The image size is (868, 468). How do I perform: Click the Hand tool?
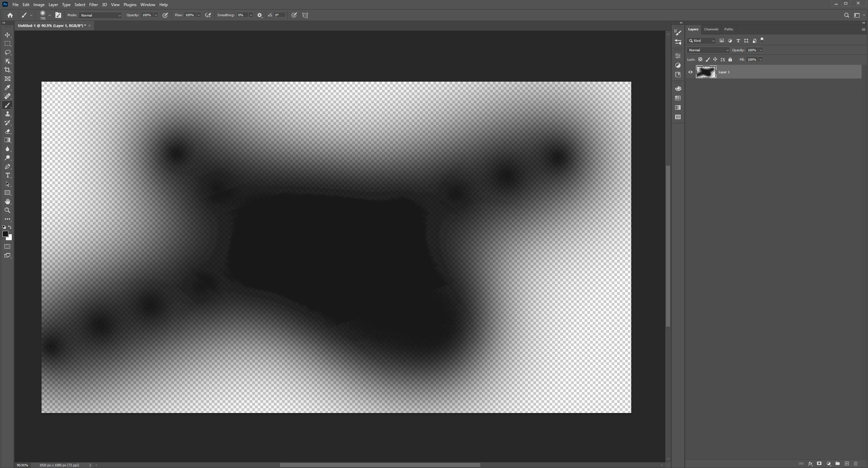tap(7, 202)
